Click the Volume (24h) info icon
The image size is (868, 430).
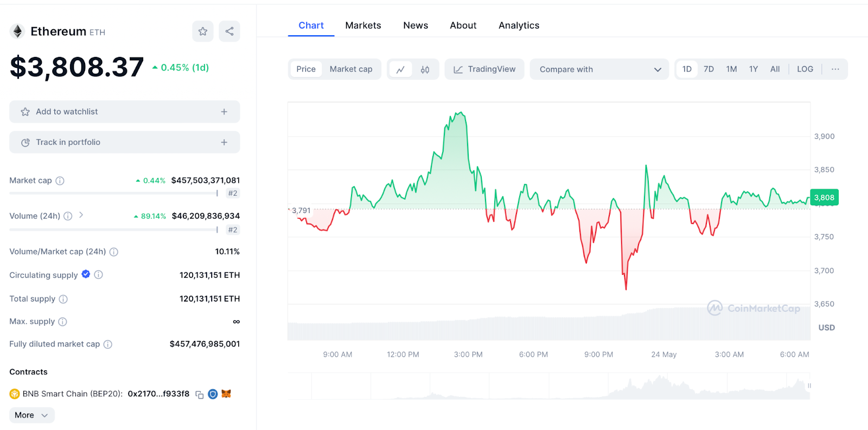(x=68, y=216)
